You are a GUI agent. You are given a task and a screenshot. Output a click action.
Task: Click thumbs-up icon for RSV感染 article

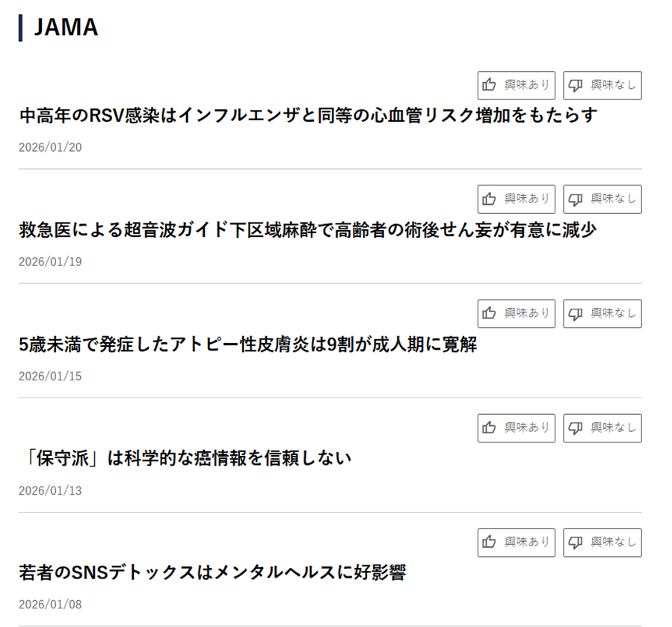(490, 85)
